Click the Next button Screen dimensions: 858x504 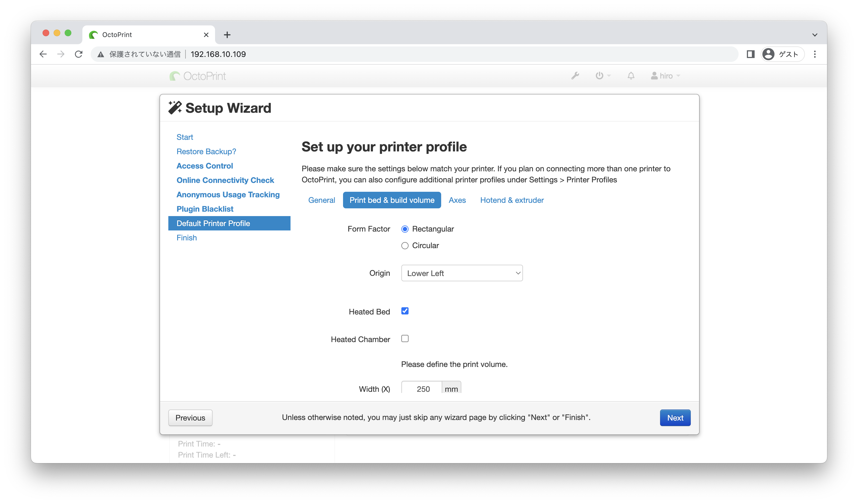click(675, 418)
